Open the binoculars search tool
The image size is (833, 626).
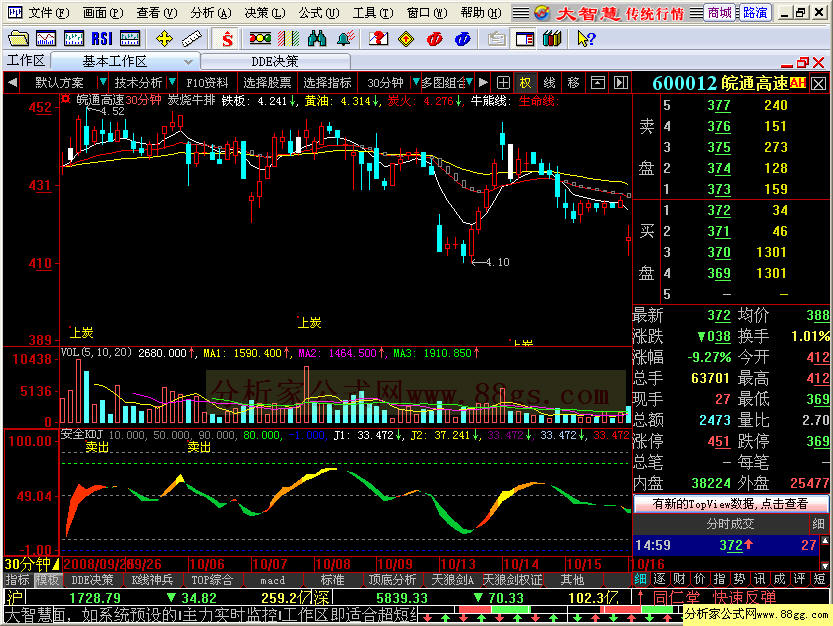[x=317, y=39]
